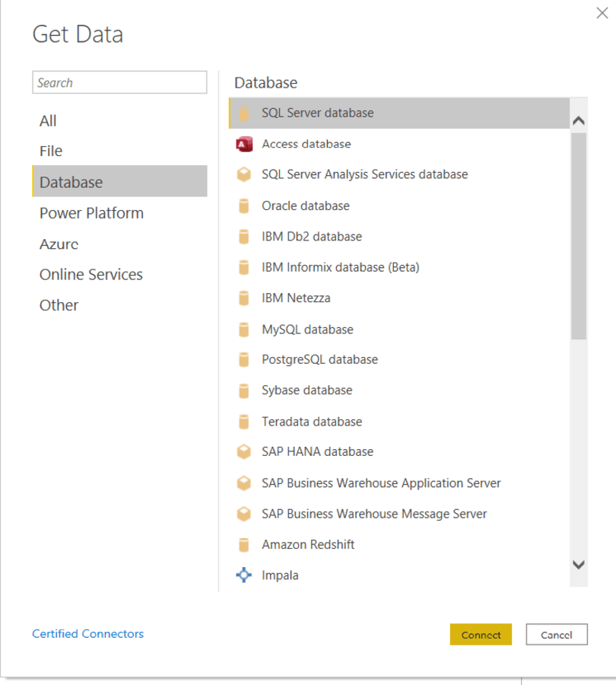
Task: Click the PostgreSQL database icon
Action: (x=244, y=359)
